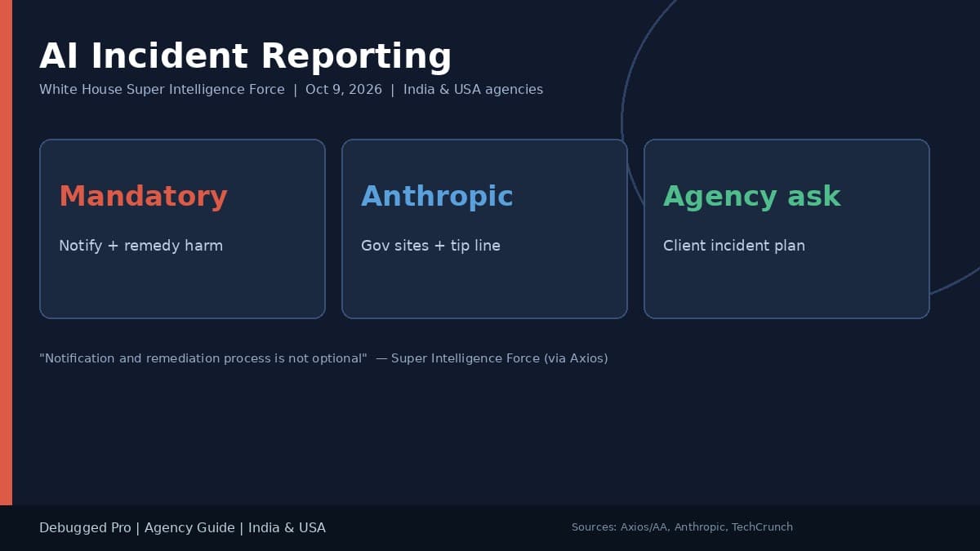
Task: Click the quote "Notification and remediation process is not optional"
Action: [203, 358]
